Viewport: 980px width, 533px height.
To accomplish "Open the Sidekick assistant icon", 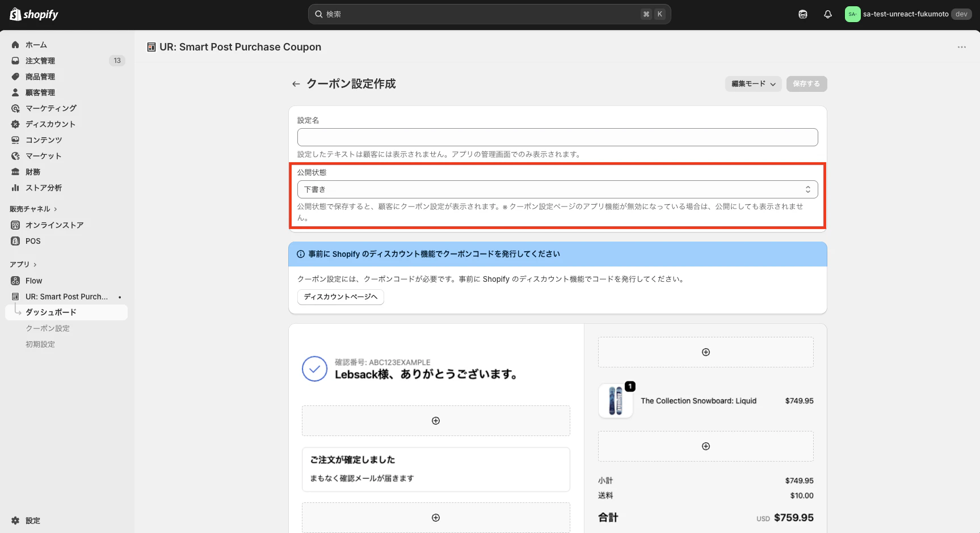I will pyautogui.click(x=802, y=14).
